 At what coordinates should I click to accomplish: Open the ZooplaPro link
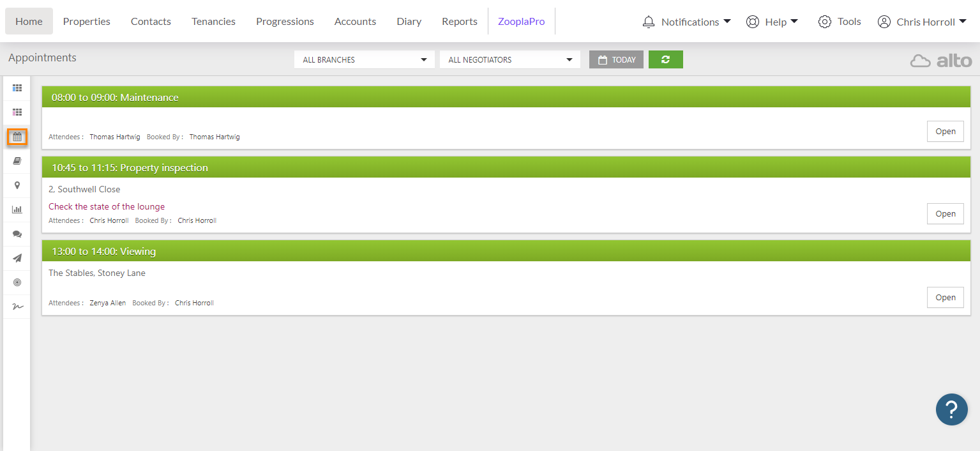click(x=522, y=21)
